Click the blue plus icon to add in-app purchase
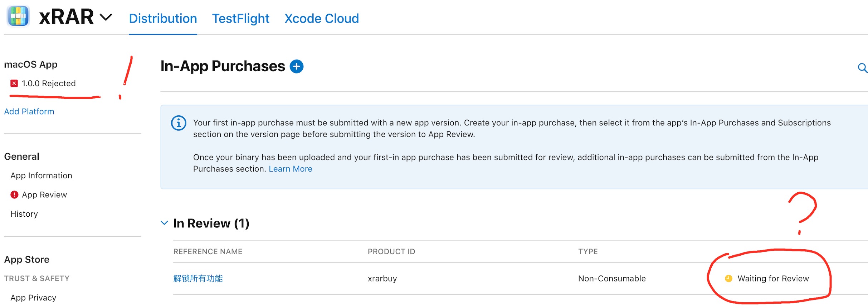This screenshot has width=868, height=308. click(296, 67)
